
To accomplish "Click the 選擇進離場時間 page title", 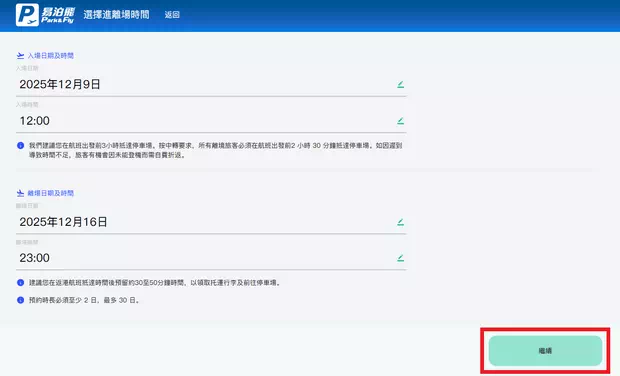I will [x=116, y=15].
